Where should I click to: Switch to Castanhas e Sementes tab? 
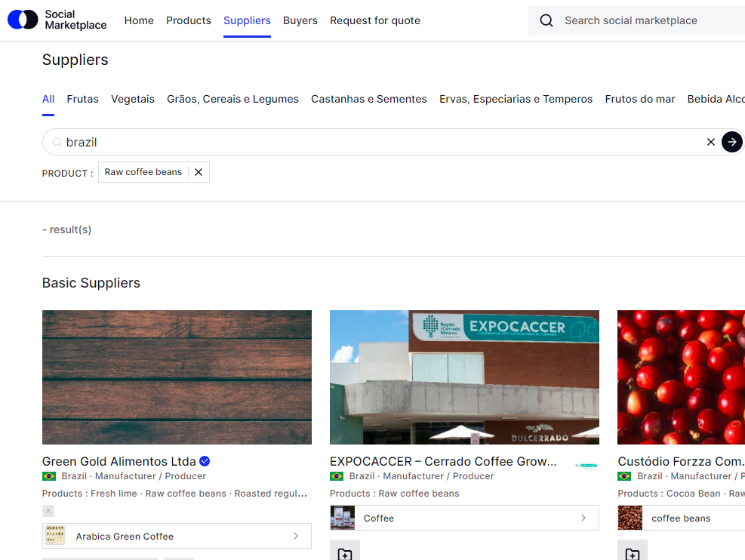[x=369, y=99]
